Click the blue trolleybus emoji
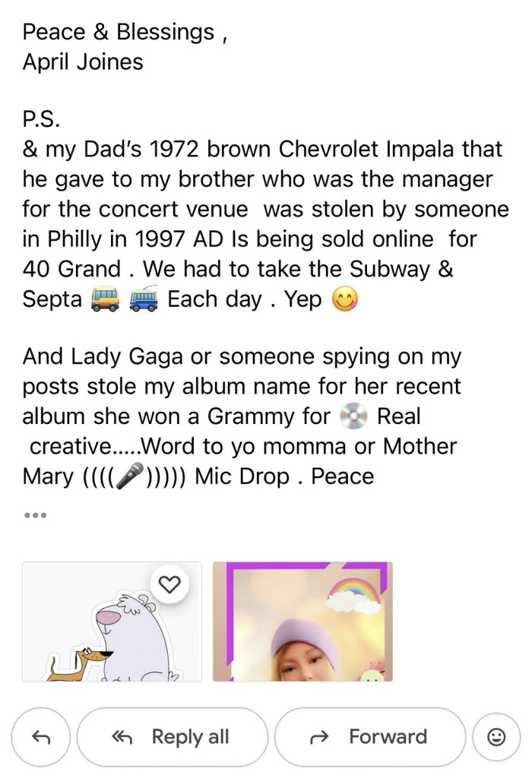The height and width of the screenshot is (778, 532). click(142, 299)
